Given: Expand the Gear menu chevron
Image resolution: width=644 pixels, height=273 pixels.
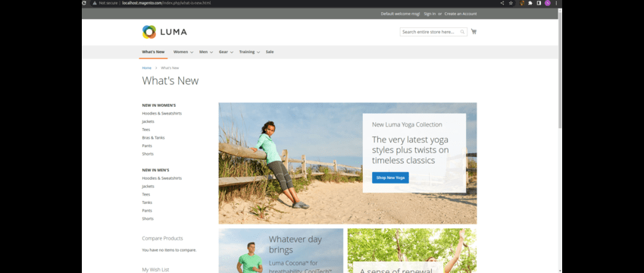Looking at the screenshot, I should pyautogui.click(x=232, y=52).
